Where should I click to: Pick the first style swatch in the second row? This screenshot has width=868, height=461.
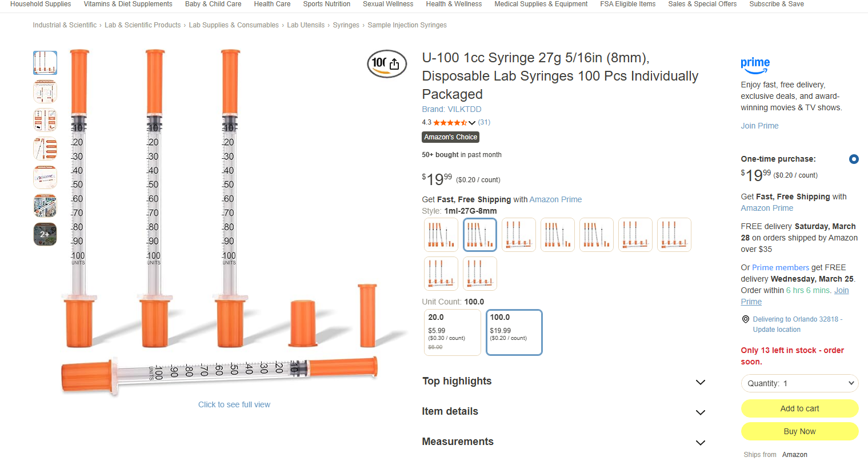[x=441, y=274]
